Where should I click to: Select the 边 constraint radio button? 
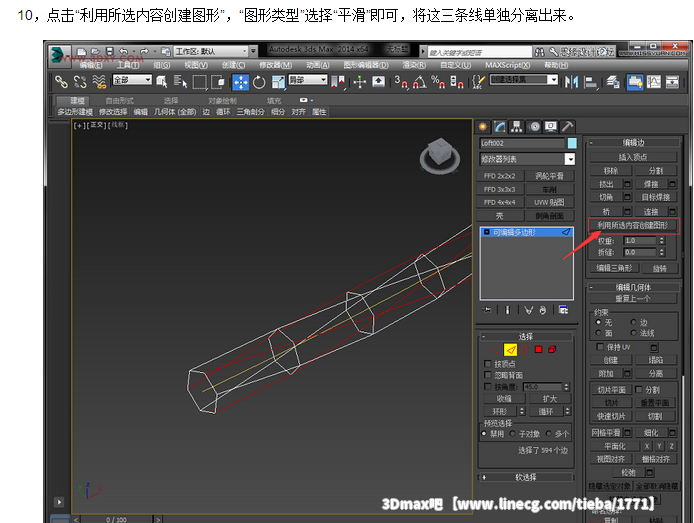tap(633, 322)
